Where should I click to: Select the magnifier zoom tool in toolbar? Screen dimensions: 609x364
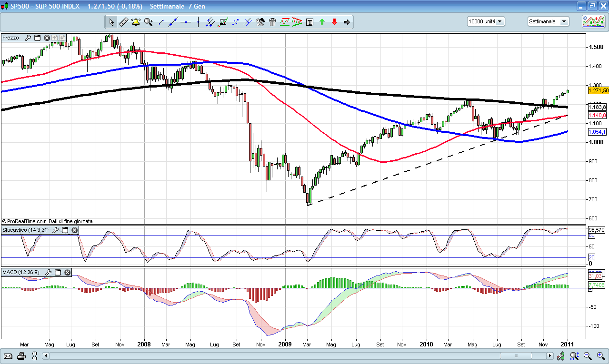coord(148,22)
